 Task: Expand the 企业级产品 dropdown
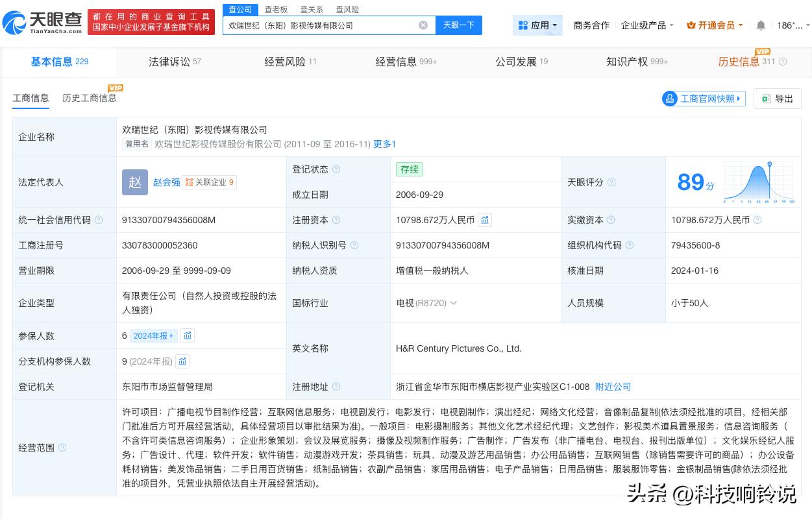pos(647,25)
